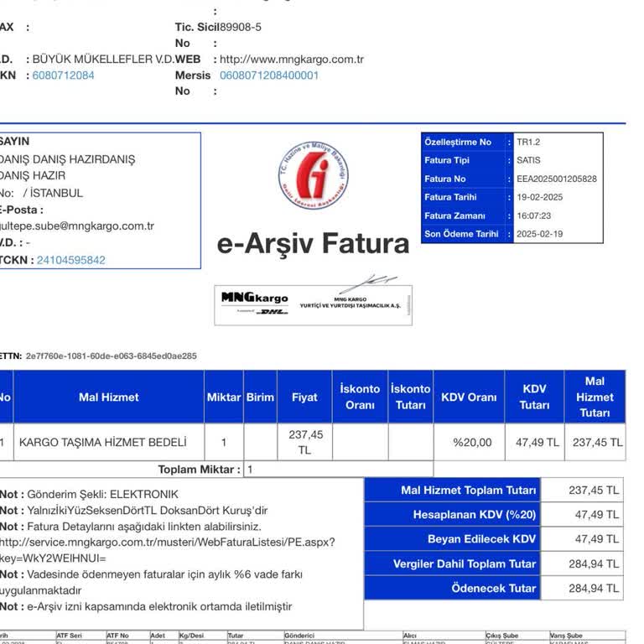The height and width of the screenshot is (644, 644).
Task: Click the 'Mal Hizmet' column header
Action: [109, 397]
